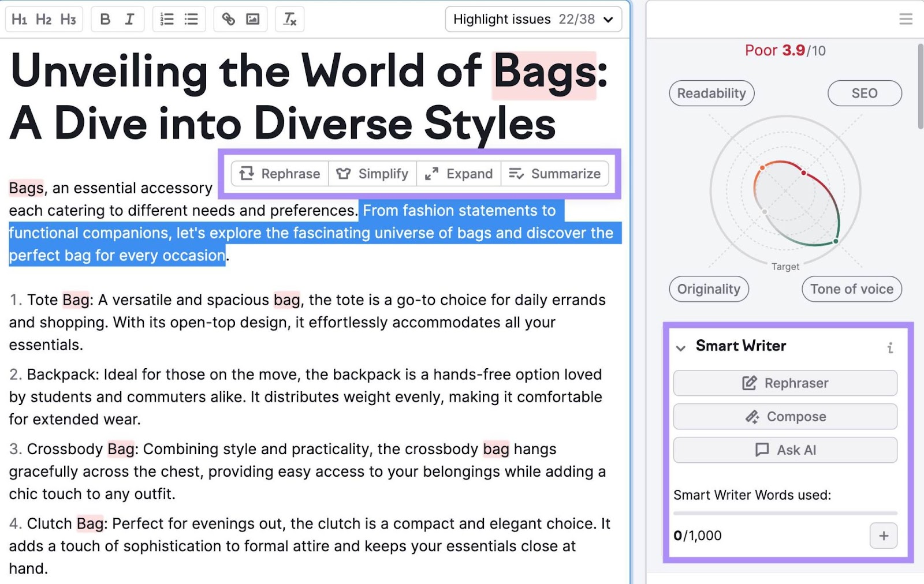Click the Smart Writer words usage bar
The image size is (924, 584).
tap(785, 512)
